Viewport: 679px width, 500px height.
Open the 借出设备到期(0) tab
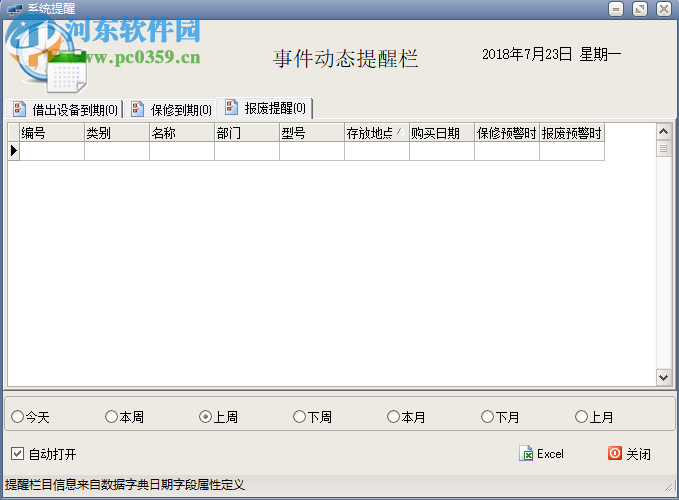tap(65, 109)
